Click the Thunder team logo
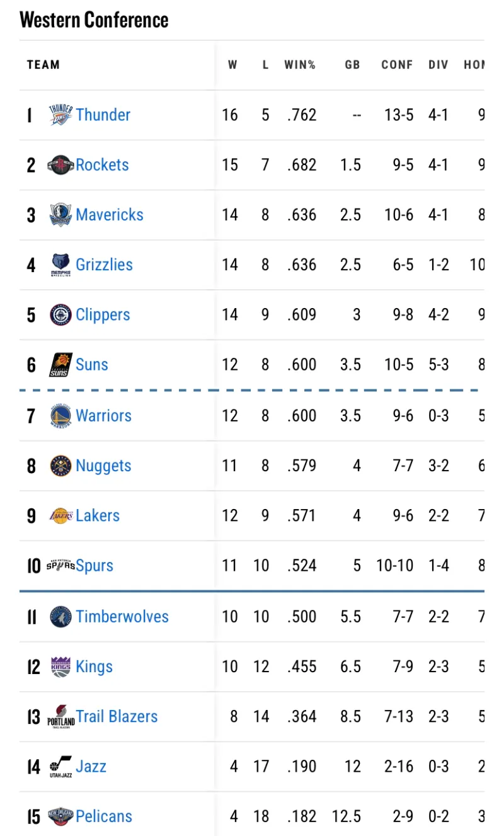This screenshot has width=504, height=836. click(x=61, y=115)
